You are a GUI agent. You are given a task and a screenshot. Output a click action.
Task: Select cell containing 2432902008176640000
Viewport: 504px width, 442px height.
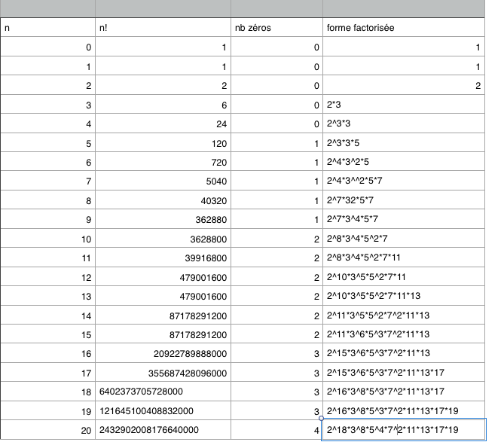pyautogui.click(x=163, y=430)
